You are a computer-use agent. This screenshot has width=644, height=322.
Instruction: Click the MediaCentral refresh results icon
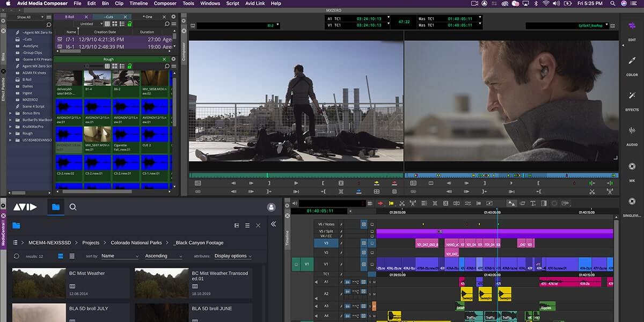pos(17,256)
